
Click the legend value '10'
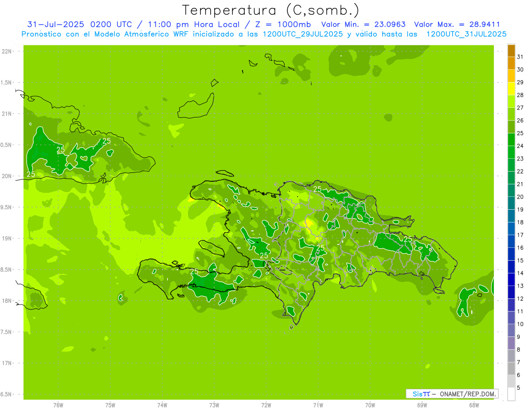520,324
